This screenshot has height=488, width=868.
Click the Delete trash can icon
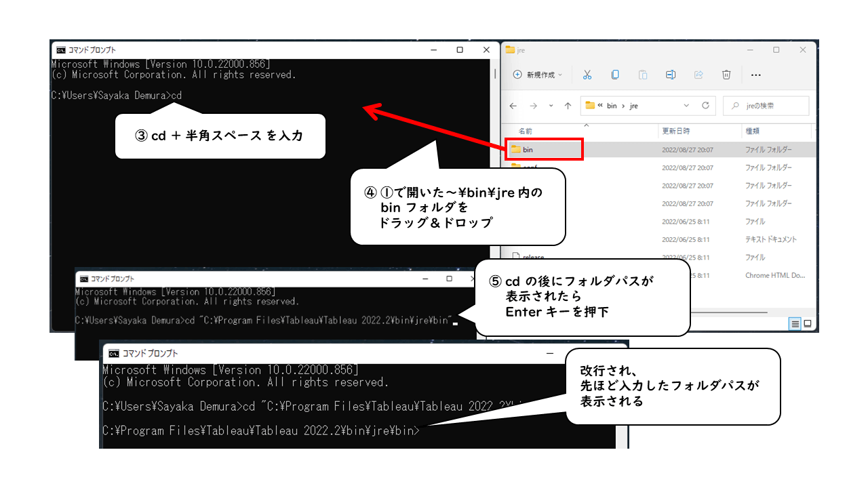pos(726,75)
